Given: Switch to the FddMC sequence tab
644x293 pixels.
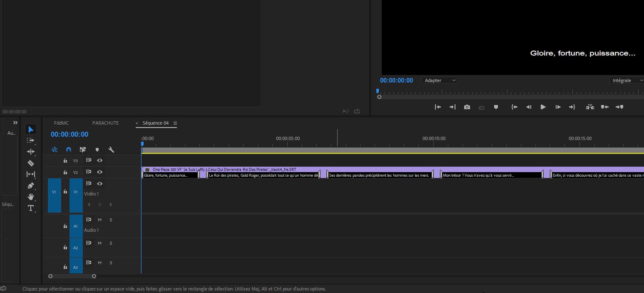Looking at the screenshot, I should 61,123.
